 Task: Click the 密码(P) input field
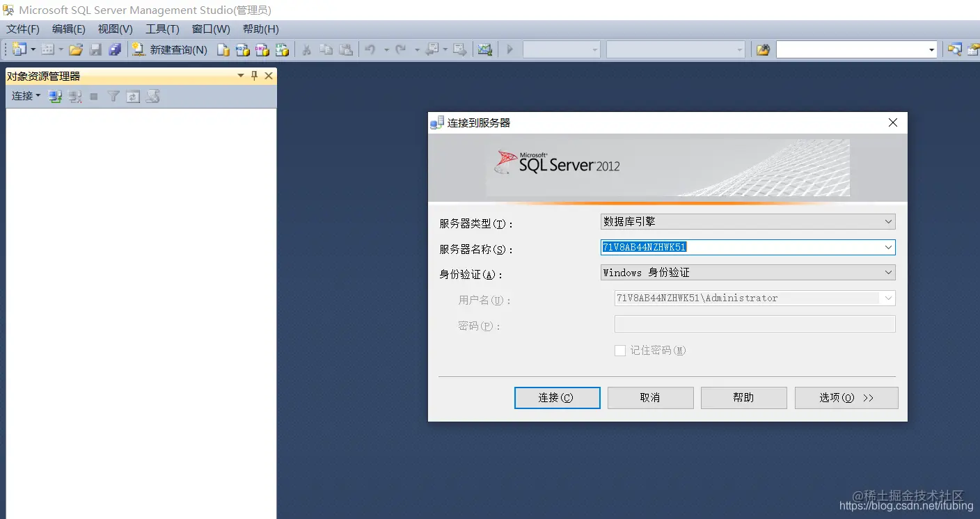coord(754,324)
